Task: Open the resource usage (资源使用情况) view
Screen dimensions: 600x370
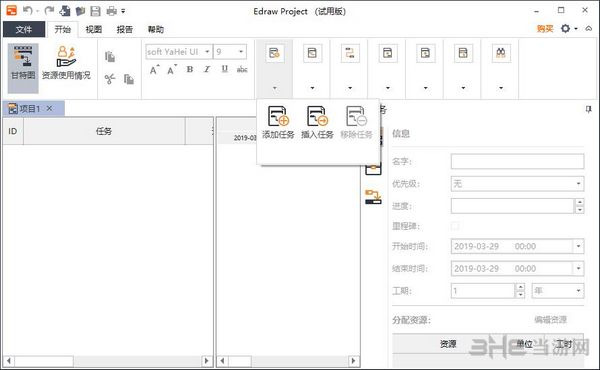Action: pyautogui.click(x=66, y=63)
